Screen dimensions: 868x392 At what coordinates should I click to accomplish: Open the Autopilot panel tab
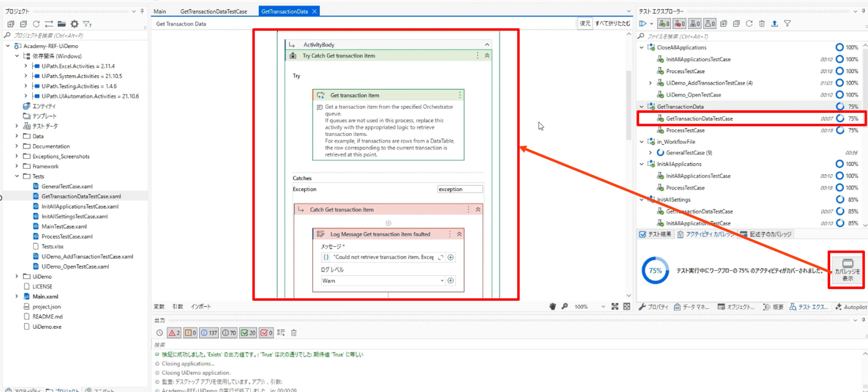click(851, 307)
